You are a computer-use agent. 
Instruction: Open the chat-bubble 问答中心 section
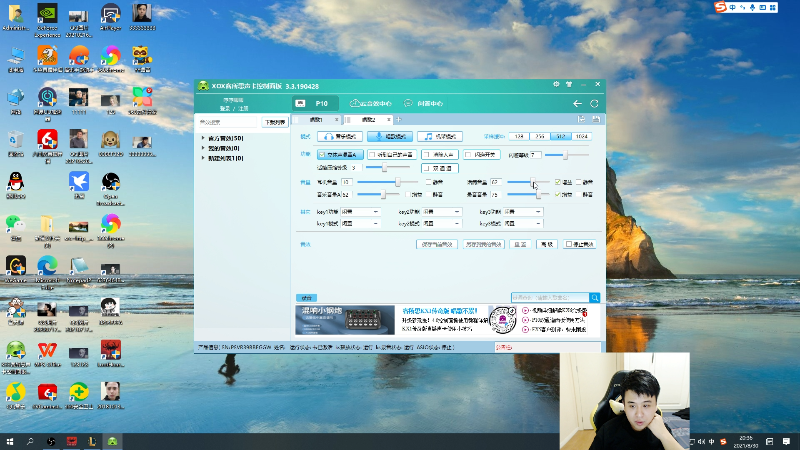coord(423,104)
